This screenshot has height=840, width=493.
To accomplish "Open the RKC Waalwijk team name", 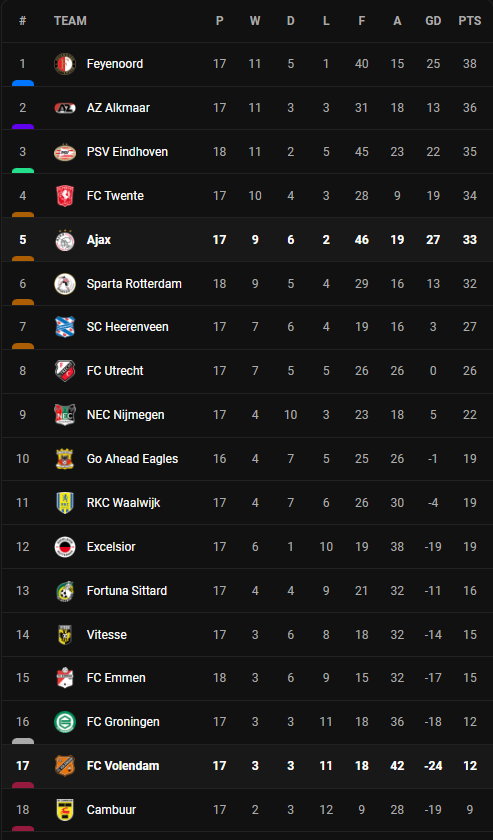I will [x=123, y=502].
